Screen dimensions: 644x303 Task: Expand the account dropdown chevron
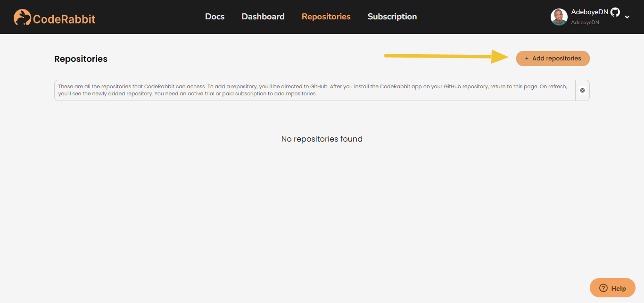[x=627, y=17]
